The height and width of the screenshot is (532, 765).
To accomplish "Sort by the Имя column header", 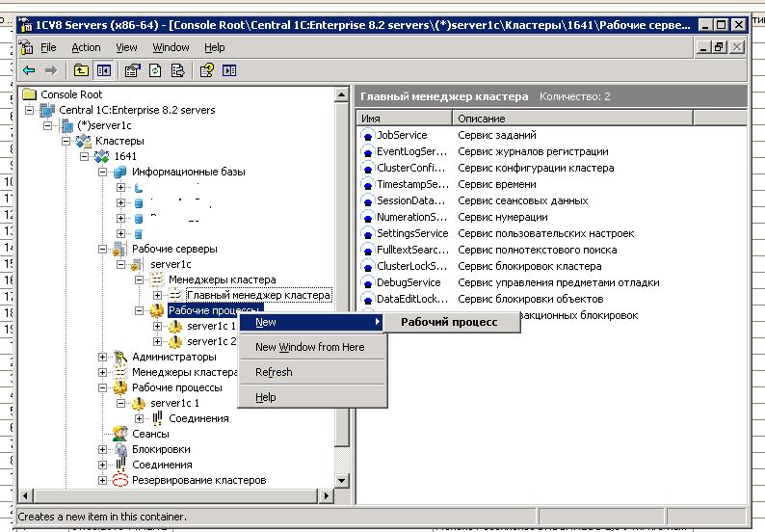I will 405,119.
